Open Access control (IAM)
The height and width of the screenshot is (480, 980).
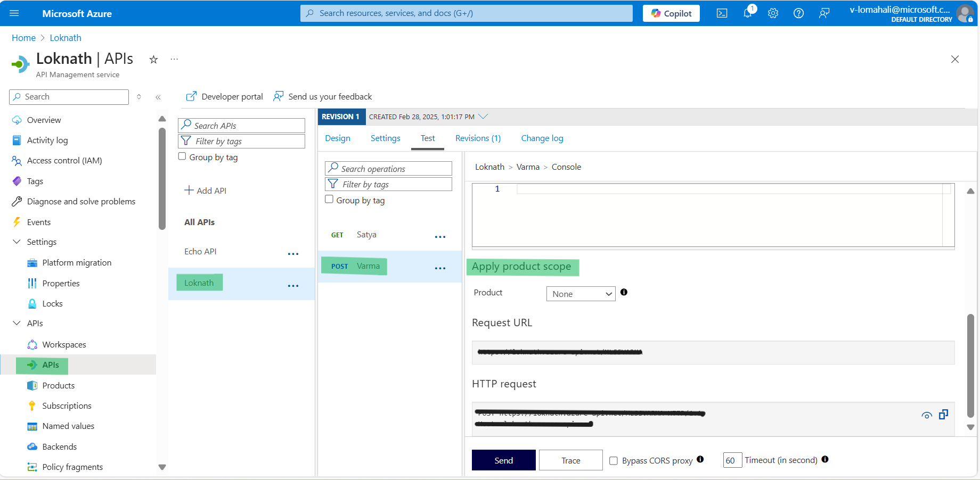(x=64, y=161)
